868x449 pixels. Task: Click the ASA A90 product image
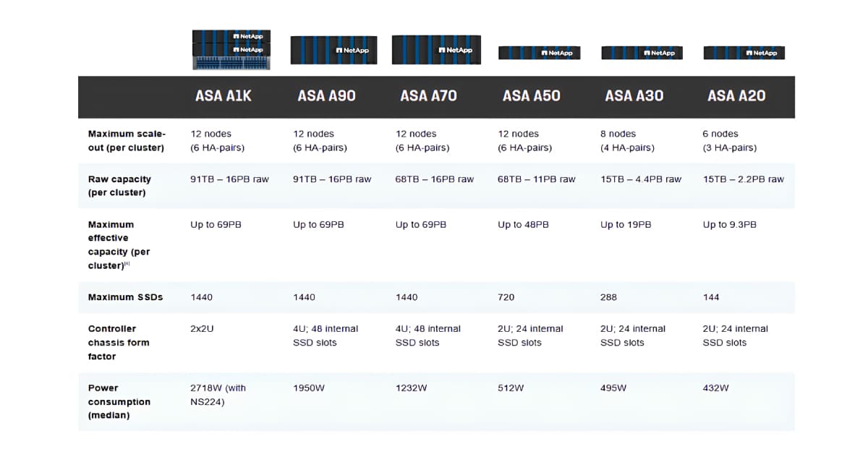(x=333, y=51)
